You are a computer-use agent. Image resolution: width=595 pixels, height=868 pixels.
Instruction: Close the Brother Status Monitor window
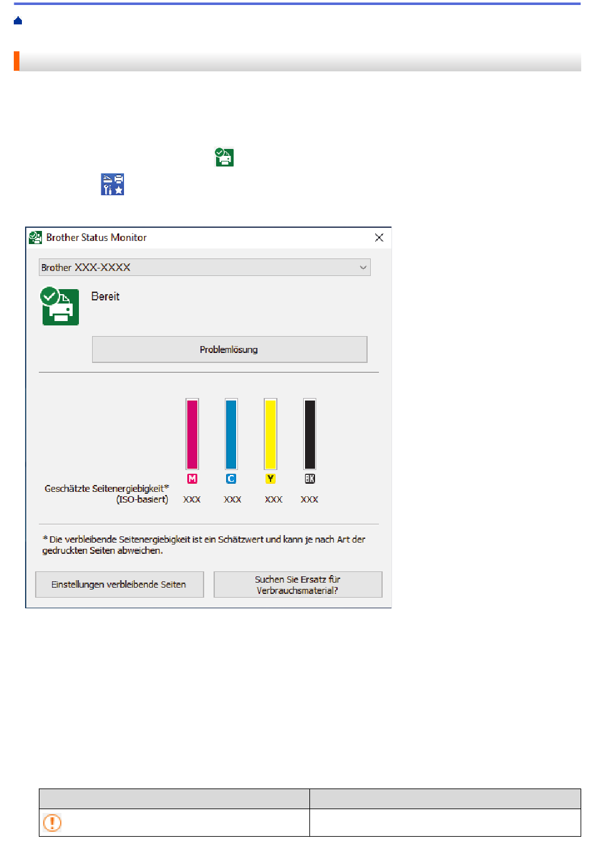tap(379, 238)
